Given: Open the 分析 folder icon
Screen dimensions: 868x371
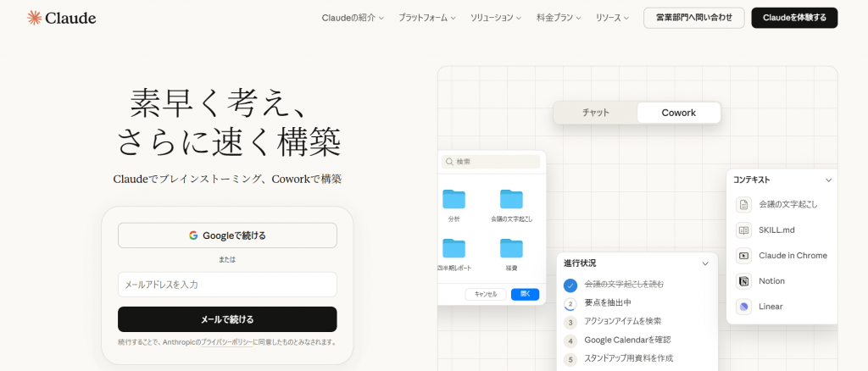Looking at the screenshot, I should [454, 199].
